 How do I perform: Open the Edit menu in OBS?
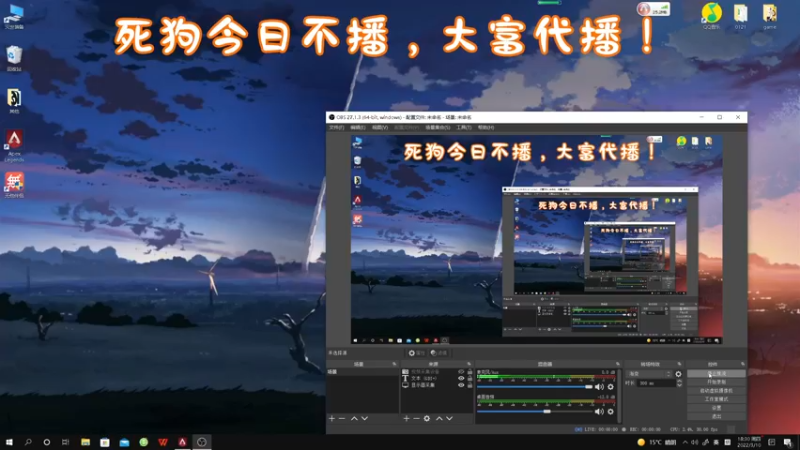pyautogui.click(x=358, y=128)
